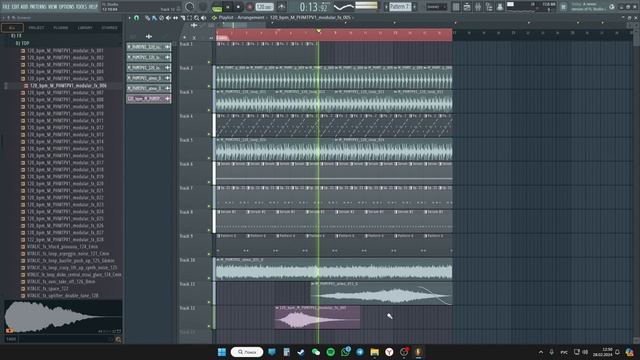Open the FILE menu

point(6,7)
